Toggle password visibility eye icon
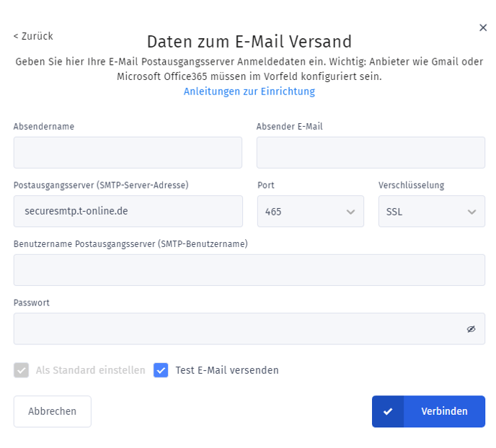Image resolution: width=496 pixels, height=448 pixels. coord(471,329)
